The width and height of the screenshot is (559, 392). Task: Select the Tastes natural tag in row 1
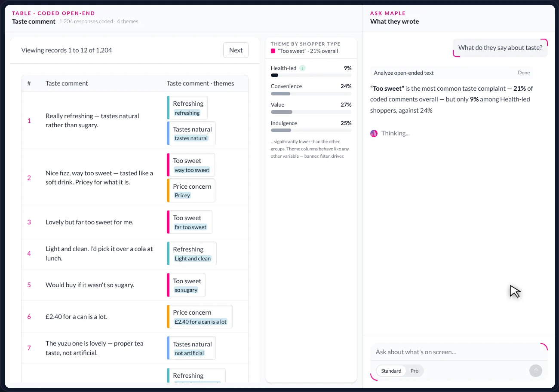[x=191, y=133]
